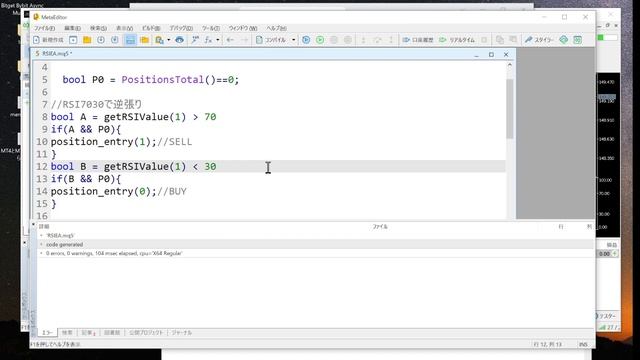
Task: Click code line 'position_entry(0);//BUY'
Action: (x=118, y=191)
